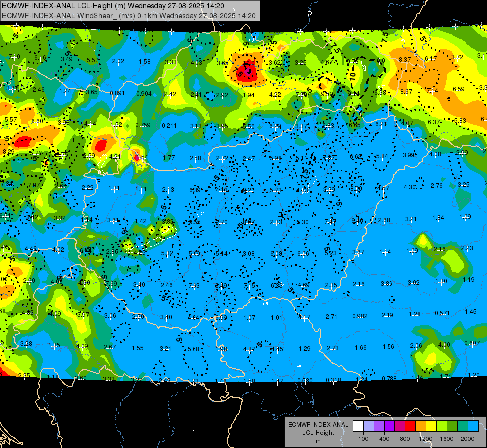Click the orange legend swatch
This screenshot has width=487, height=448.
tap(421, 426)
